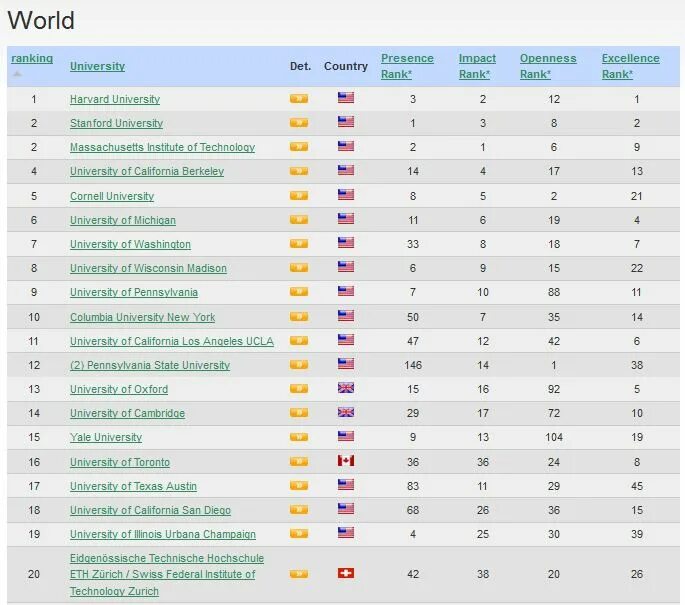Click the Swiss flag in ETH Zürich row
The image size is (685, 605).
click(x=346, y=573)
